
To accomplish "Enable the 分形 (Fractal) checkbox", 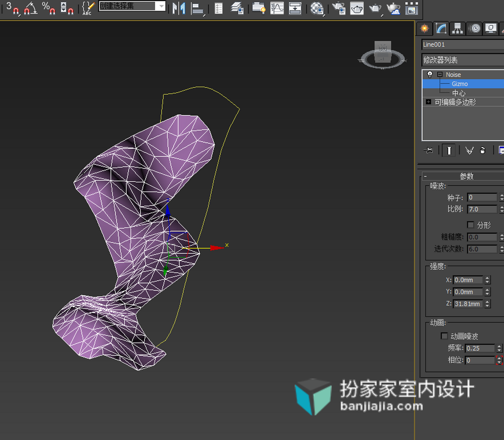I will [471, 225].
